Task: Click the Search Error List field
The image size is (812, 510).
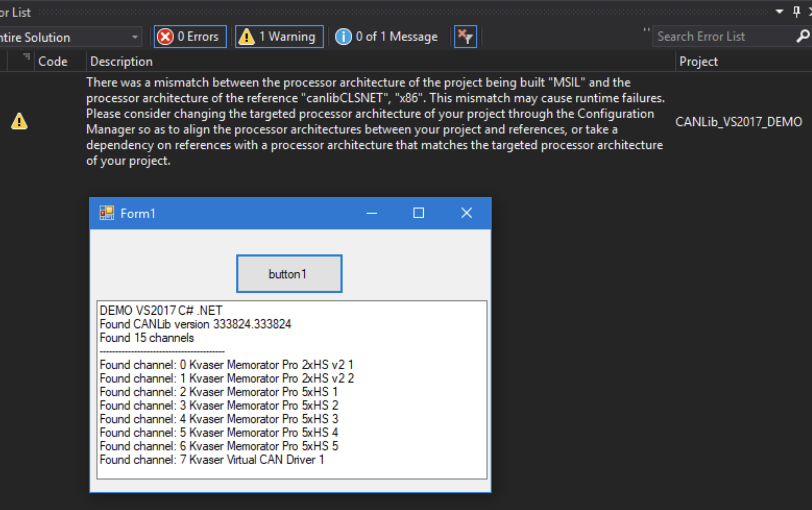Action: point(725,36)
